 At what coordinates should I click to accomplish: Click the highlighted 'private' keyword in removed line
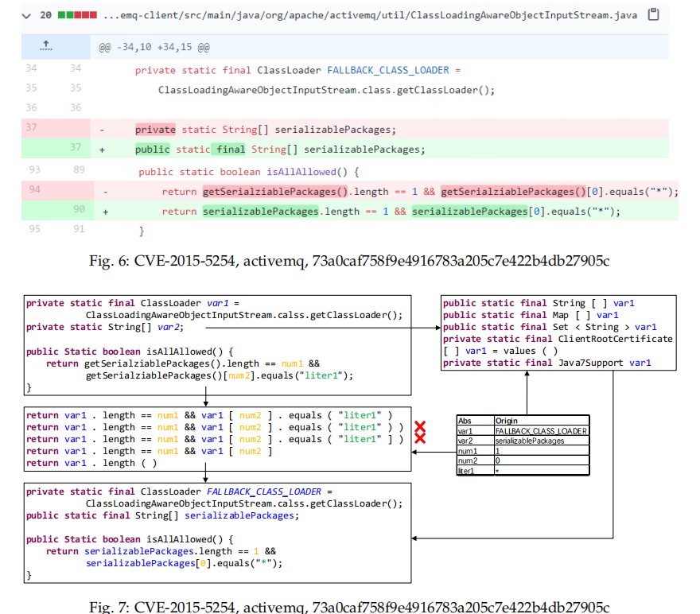pyautogui.click(x=155, y=130)
